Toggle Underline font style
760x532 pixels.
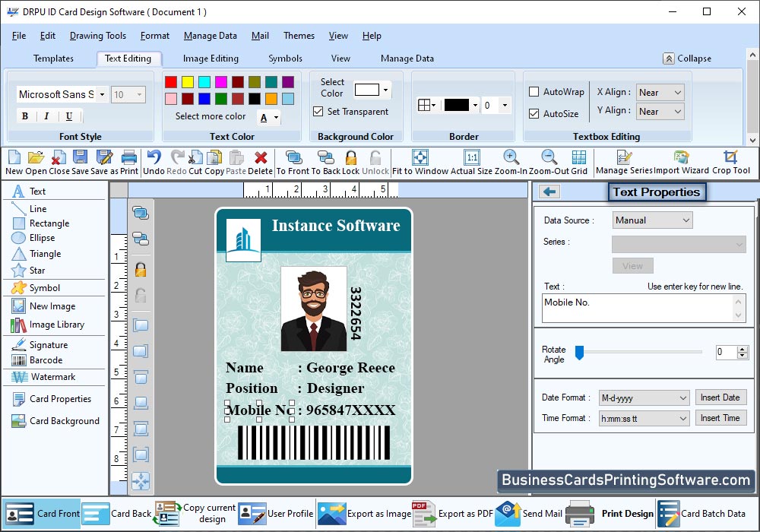(69, 116)
